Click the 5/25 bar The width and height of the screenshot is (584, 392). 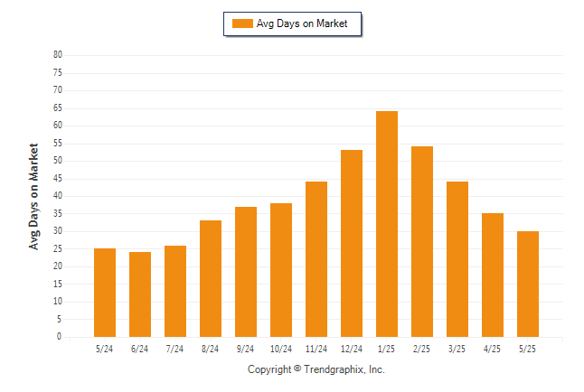coord(528,284)
